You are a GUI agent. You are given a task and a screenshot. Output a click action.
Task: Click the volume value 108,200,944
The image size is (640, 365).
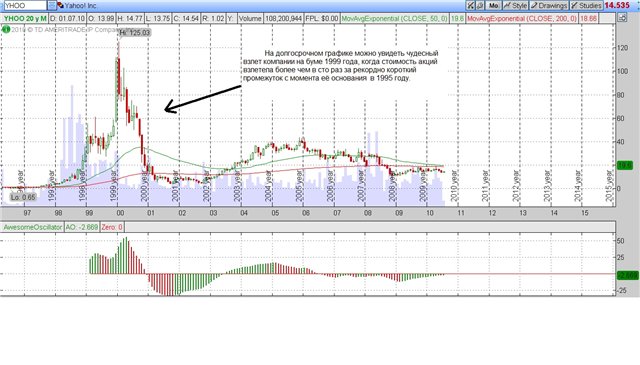tap(284, 18)
